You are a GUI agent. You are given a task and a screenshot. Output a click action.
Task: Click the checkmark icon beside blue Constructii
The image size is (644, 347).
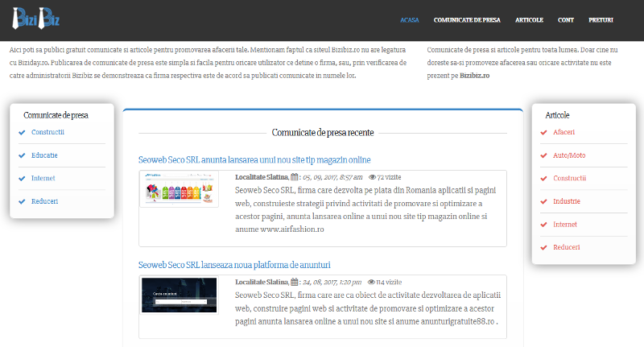click(x=22, y=132)
